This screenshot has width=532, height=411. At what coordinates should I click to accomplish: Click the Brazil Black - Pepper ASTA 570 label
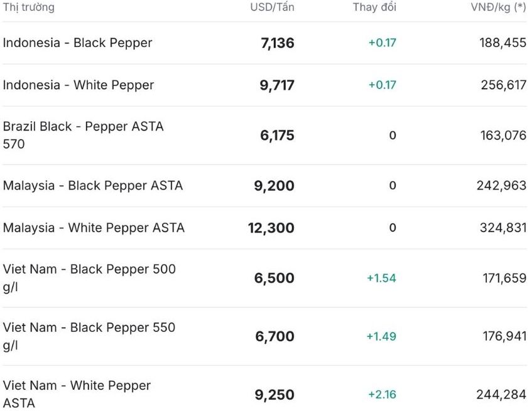pos(83,135)
